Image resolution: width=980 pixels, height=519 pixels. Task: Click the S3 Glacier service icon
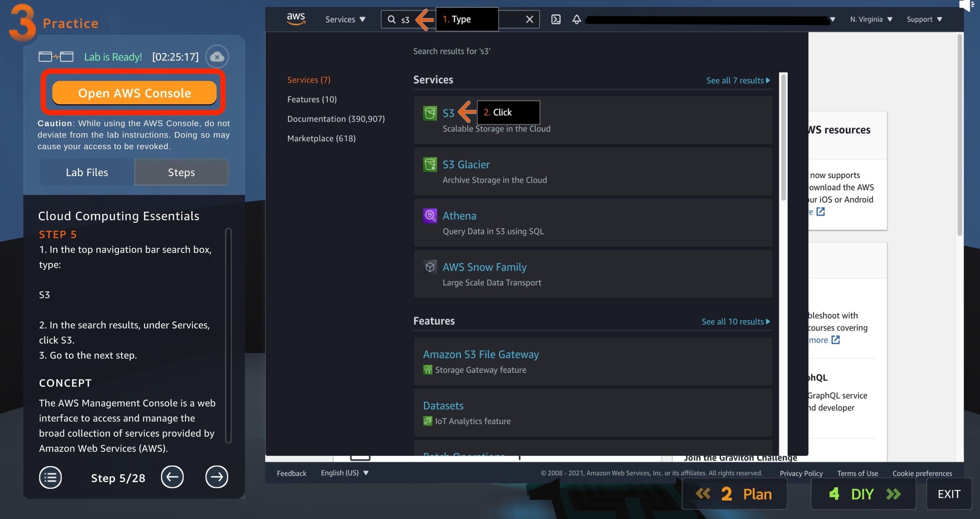pos(430,165)
